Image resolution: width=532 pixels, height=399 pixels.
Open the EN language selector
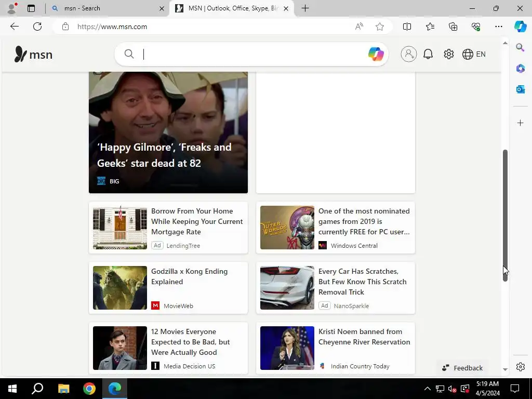click(x=474, y=54)
